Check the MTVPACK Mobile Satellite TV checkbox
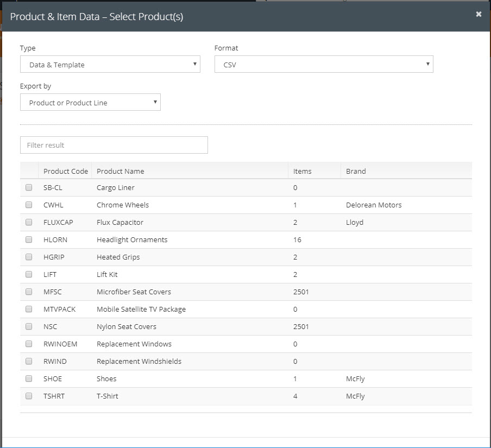491x448 pixels. click(x=29, y=309)
